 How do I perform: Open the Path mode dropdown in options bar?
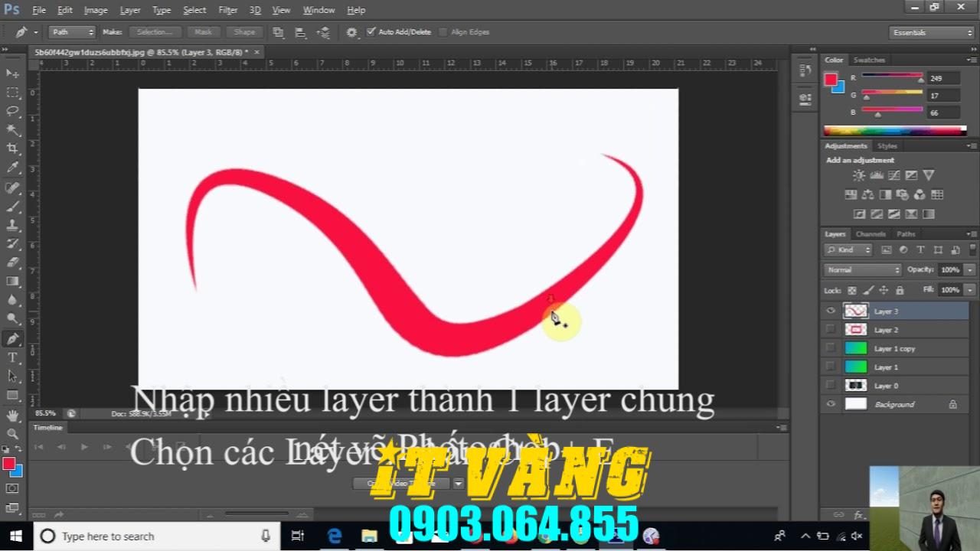click(71, 32)
